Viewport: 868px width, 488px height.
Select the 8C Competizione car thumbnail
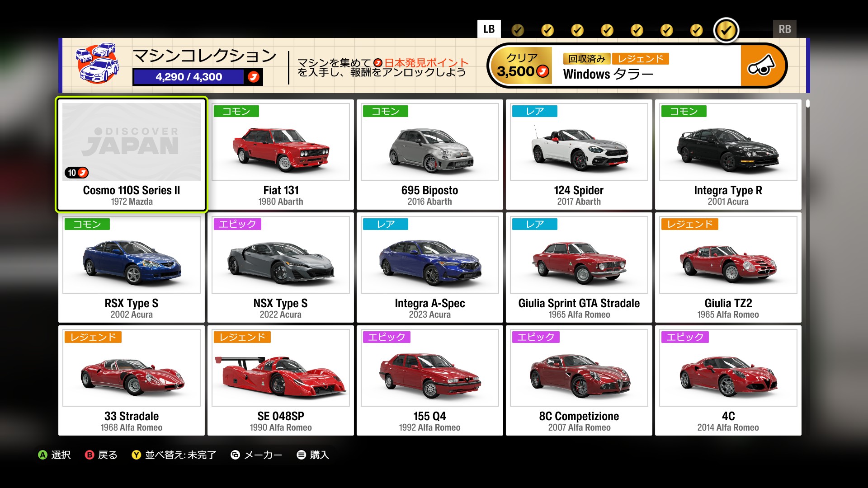[579, 368]
